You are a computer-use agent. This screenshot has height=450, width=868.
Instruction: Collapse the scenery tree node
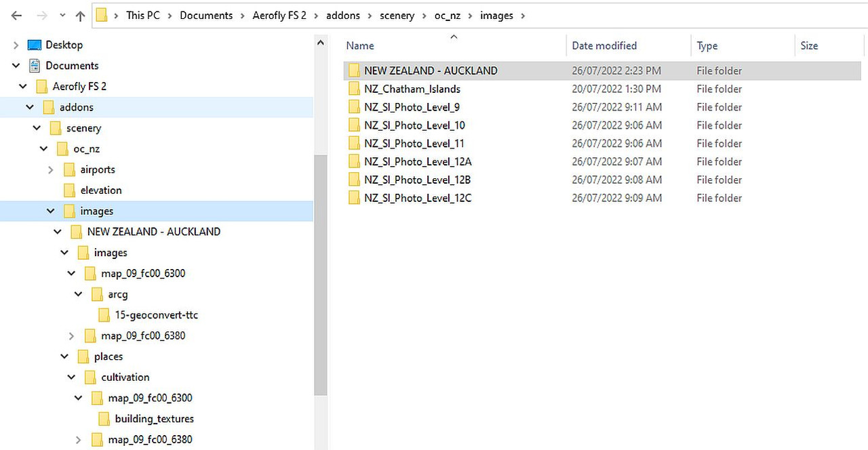click(37, 128)
